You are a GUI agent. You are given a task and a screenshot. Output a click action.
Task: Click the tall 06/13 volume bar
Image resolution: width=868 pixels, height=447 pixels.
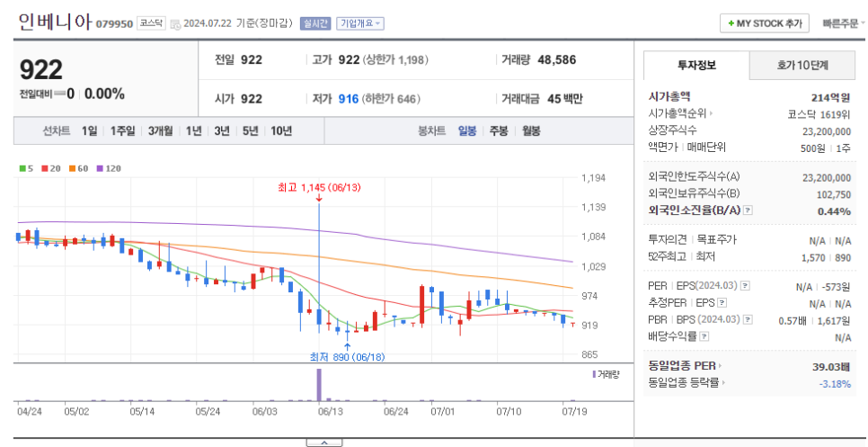[319, 384]
